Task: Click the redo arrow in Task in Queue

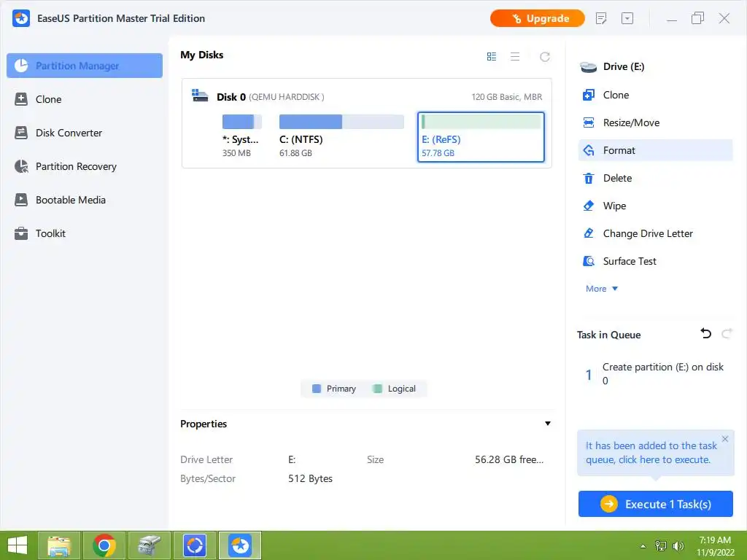Action: click(727, 333)
